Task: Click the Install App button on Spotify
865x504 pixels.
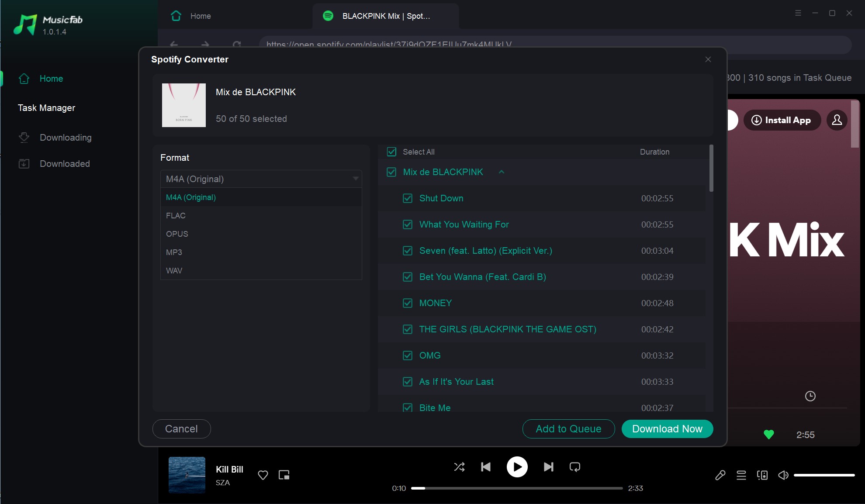Action: coord(782,120)
